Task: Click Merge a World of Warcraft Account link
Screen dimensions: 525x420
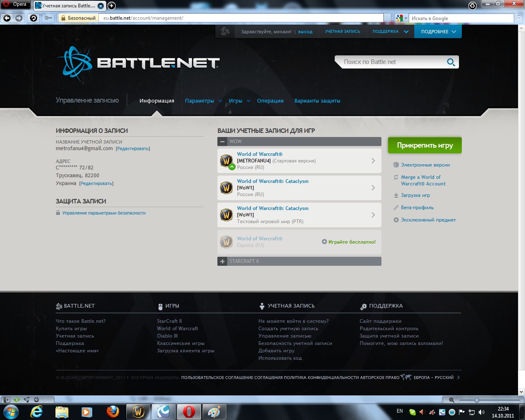Action: pos(423,180)
